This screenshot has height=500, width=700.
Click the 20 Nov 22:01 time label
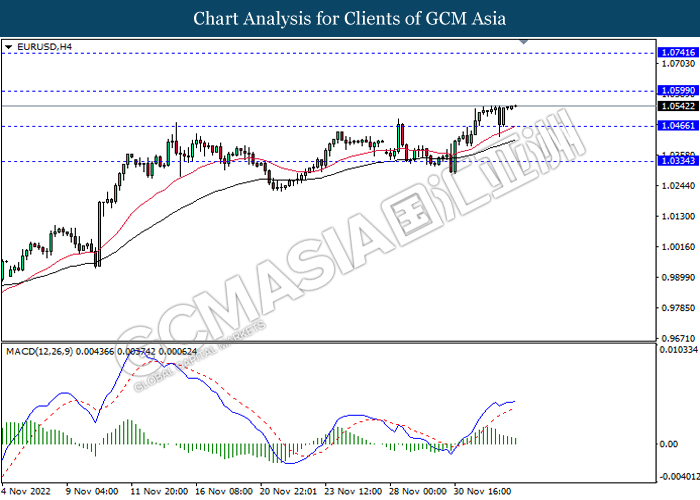click(x=289, y=492)
